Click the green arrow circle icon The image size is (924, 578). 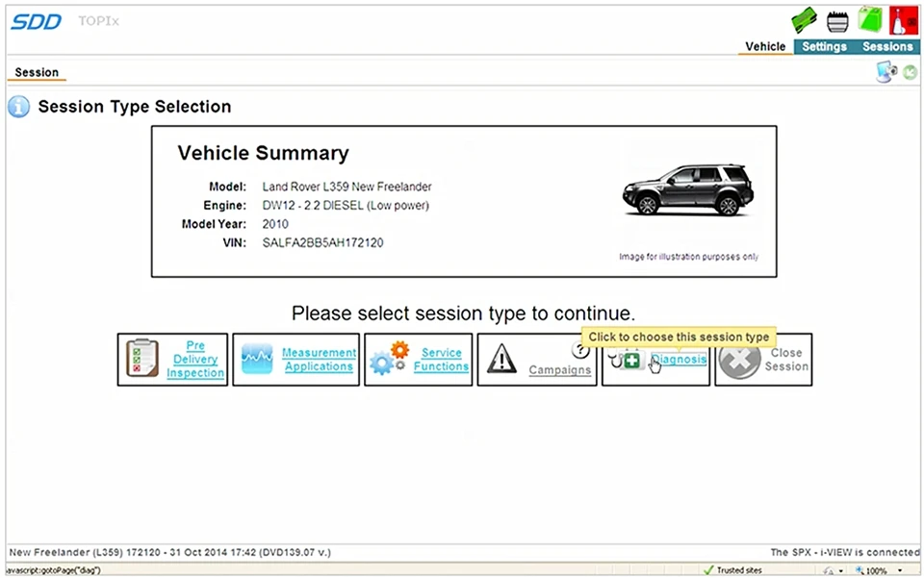(x=910, y=71)
